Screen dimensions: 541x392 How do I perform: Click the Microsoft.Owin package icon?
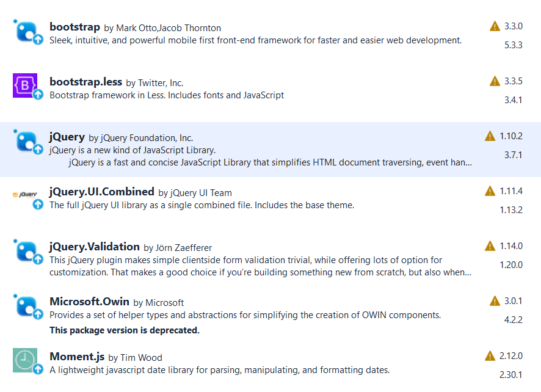pyautogui.click(x=26, y=305)
